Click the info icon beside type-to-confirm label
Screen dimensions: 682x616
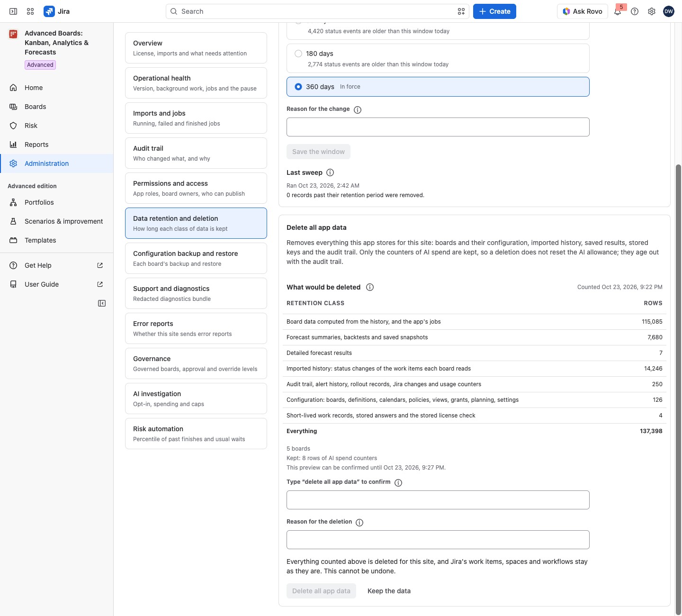point(398,483)
